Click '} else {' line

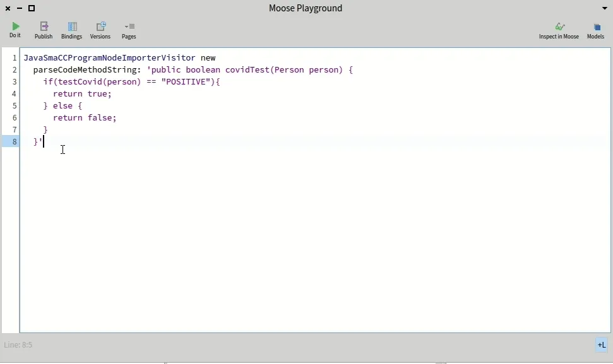62,106
